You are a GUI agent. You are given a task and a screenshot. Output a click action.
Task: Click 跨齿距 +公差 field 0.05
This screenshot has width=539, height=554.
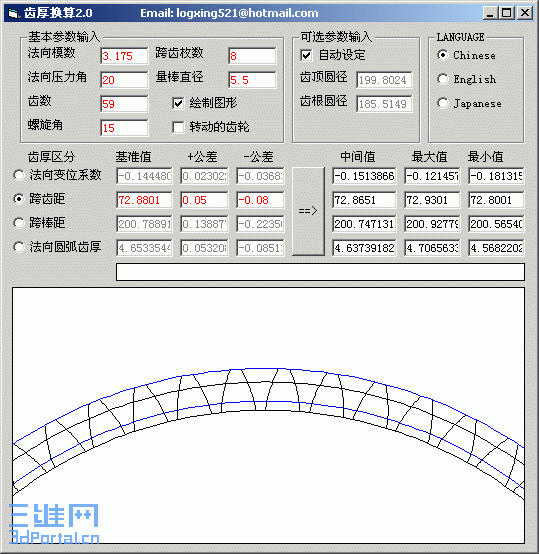[204, 200]
